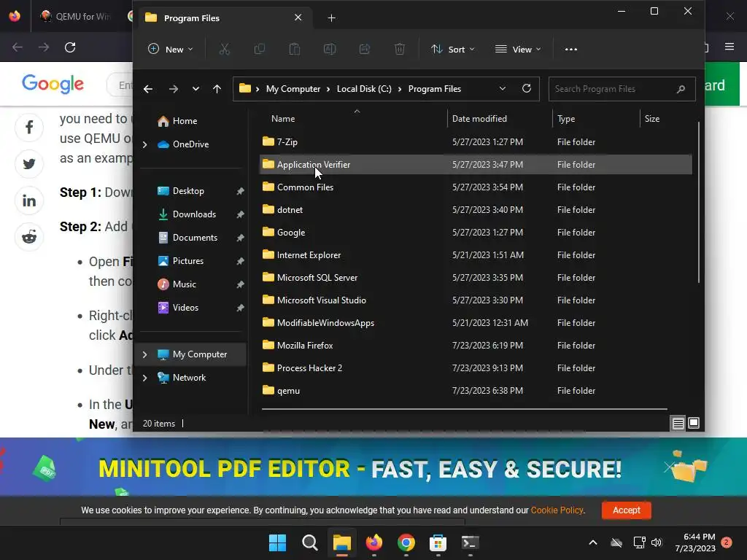Select the Mozilla Firefox folder

point(476,345)
